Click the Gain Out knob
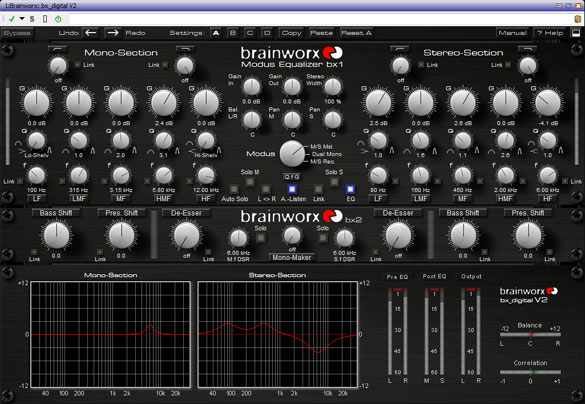The width and height of the screenshot is (585, 404). click(x=292, y=87)
